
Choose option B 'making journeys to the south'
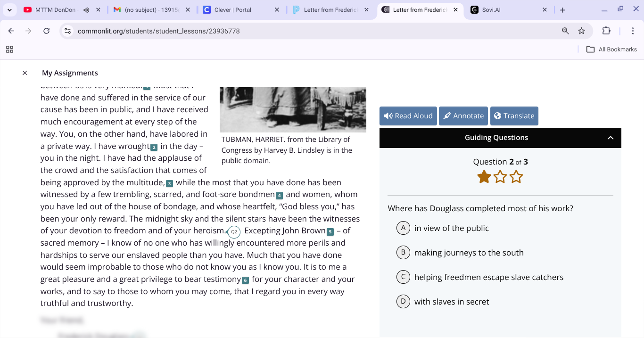coord(403,253)
